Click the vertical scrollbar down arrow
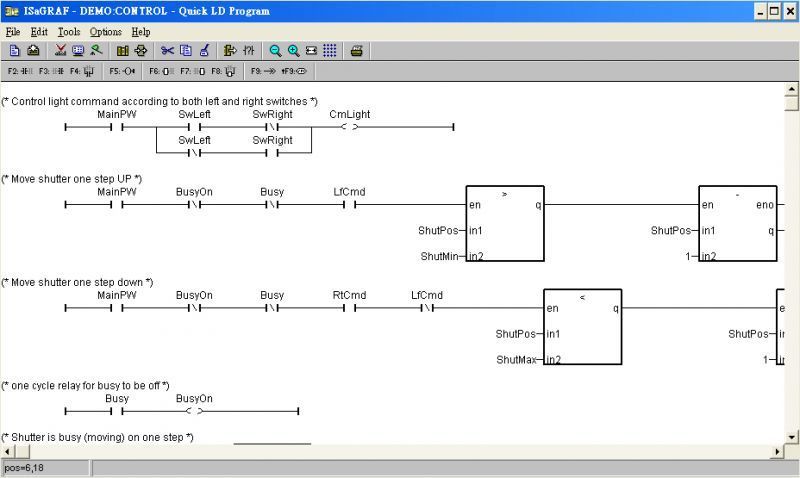 [x=791, y=437]
